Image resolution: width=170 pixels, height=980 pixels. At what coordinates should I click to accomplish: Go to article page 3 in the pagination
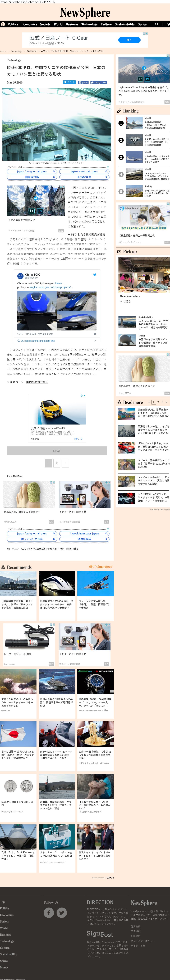[x=66, y=463]
